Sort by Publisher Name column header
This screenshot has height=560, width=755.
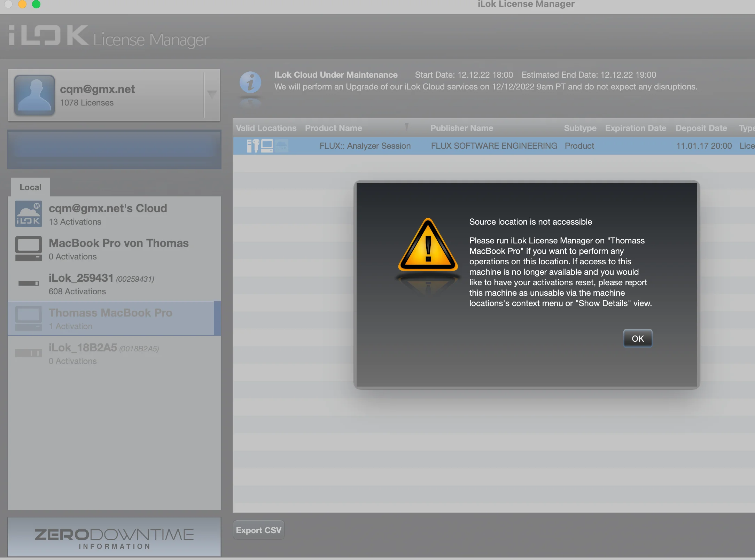click(x=462, y=128)
